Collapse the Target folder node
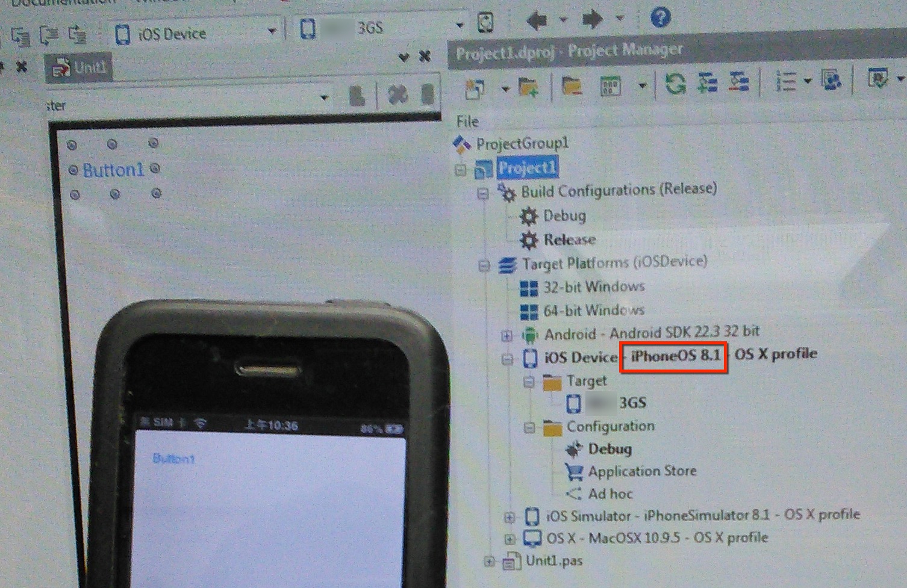907x588 pixels. pyautogui.click(x=529, y=382)
